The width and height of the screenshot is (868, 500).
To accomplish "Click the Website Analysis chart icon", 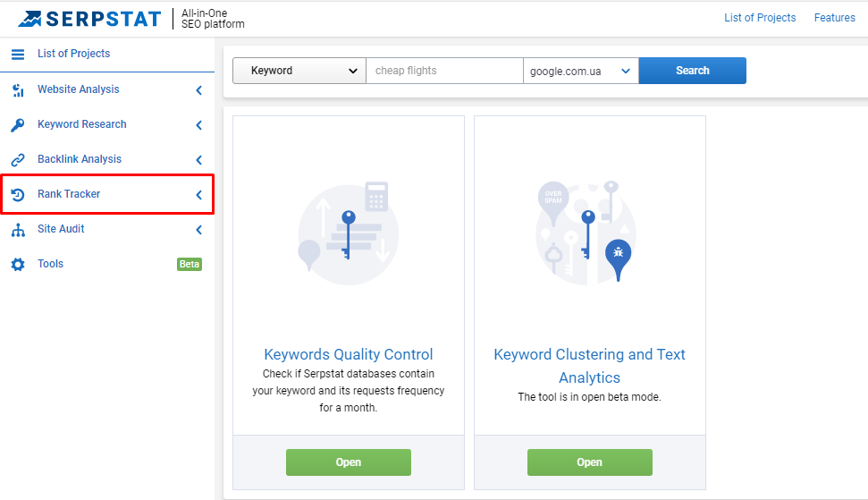I will click(18, 89).
